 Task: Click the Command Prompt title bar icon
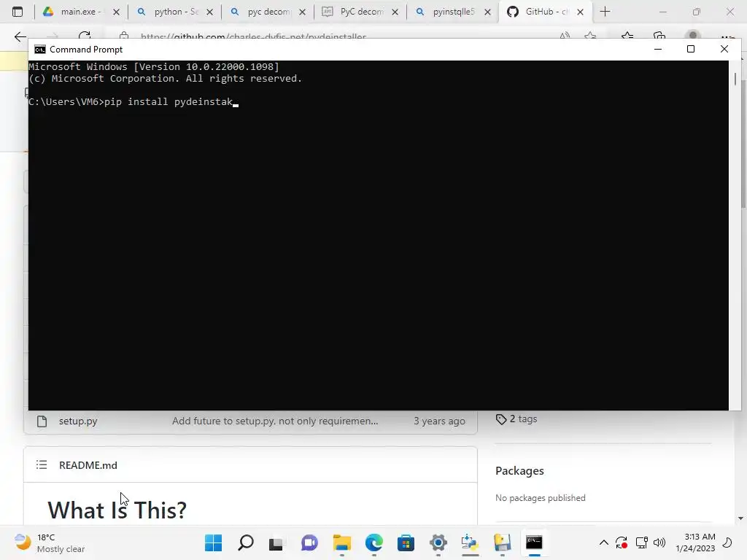pos(40,50)
